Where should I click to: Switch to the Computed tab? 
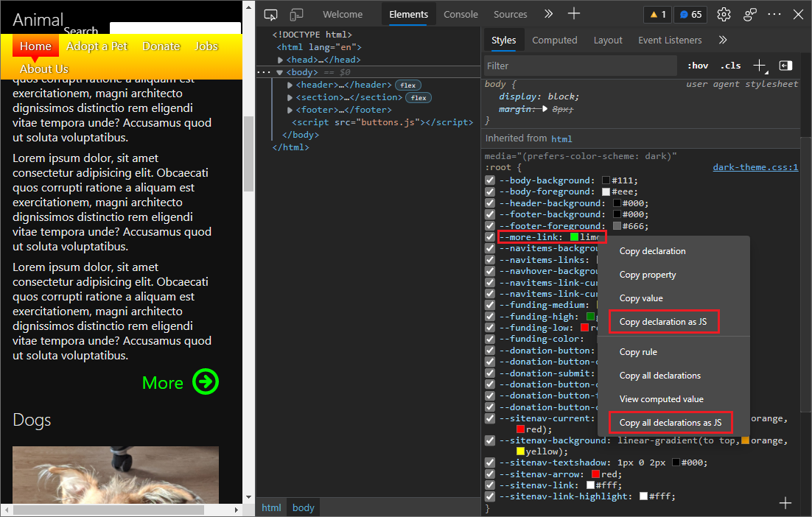(555, 40)
